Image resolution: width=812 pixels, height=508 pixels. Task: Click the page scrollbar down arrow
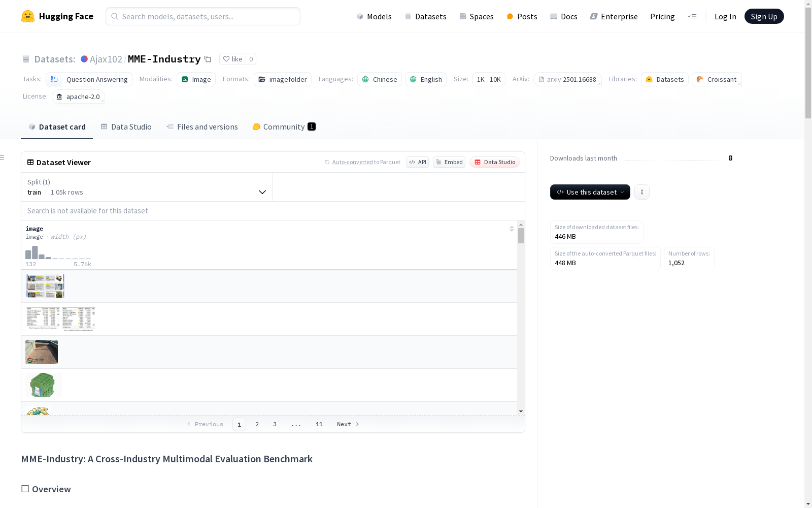coord(808,504)
